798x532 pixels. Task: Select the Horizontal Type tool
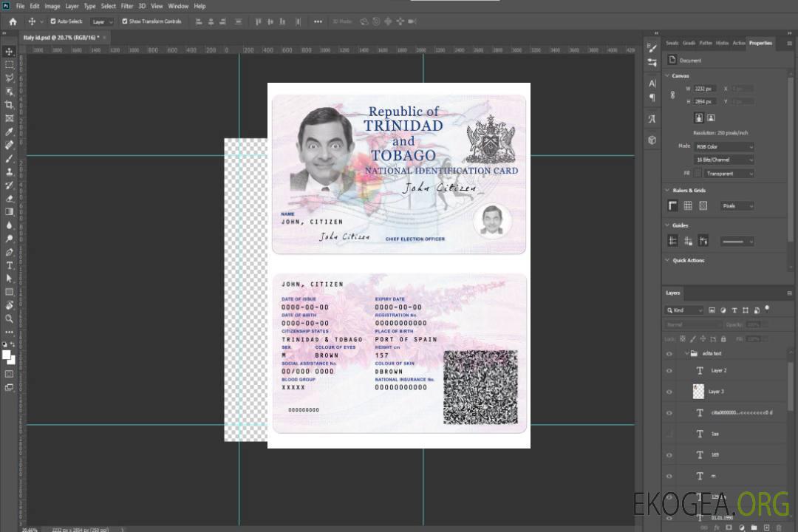tap(9, 265)
